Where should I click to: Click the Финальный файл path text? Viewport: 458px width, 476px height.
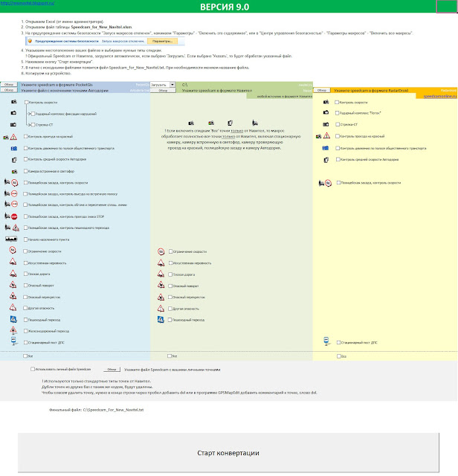pos(96,410)
